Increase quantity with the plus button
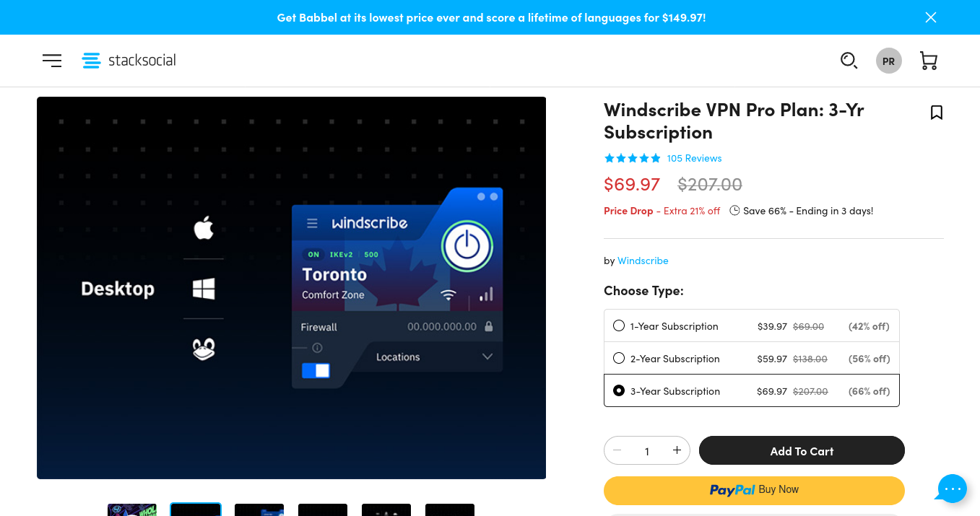Screen dimensions: 980x516 [x=677, y=450]
